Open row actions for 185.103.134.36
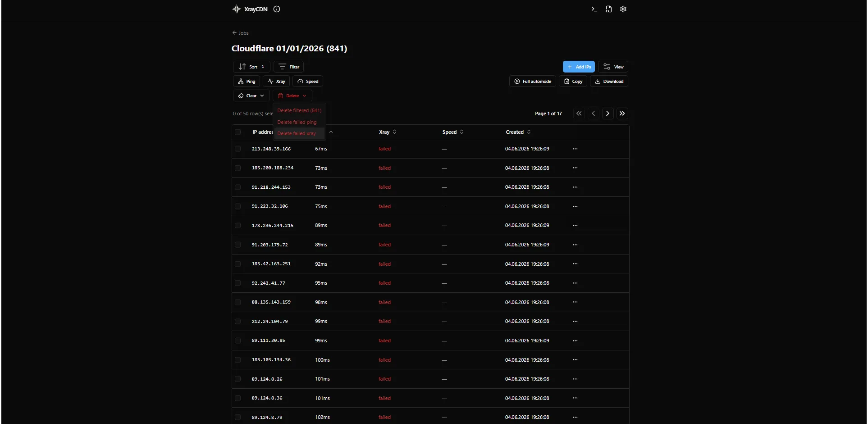Screen dimensions: 868x427 pos(575,360)
